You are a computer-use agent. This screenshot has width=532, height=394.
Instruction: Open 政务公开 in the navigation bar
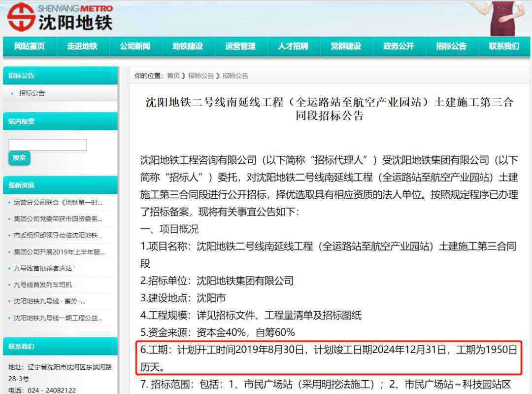[399, 46]
